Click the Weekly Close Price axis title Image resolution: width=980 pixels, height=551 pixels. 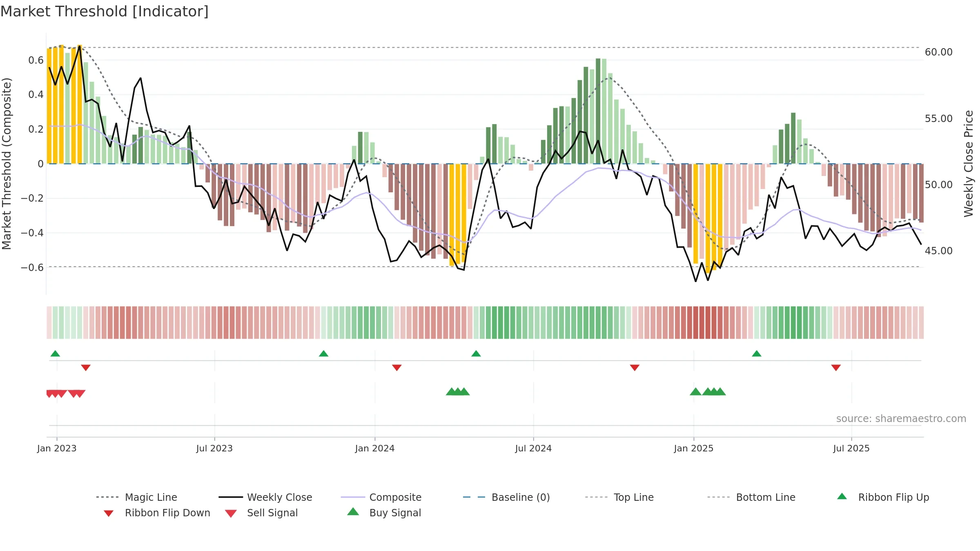(x=969, y=164)
